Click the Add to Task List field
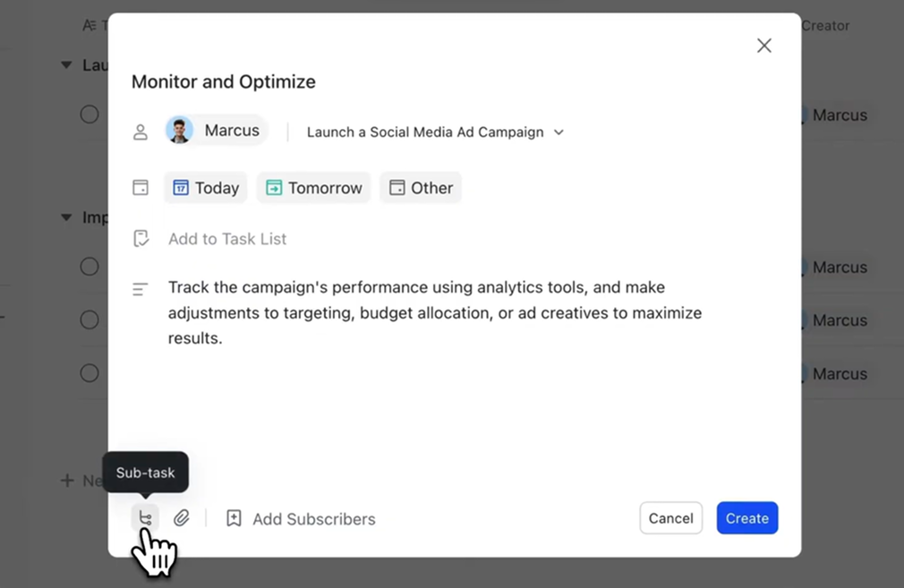This screenshot has width=904, height=588. pyautogui.click(x=227, y=239)
